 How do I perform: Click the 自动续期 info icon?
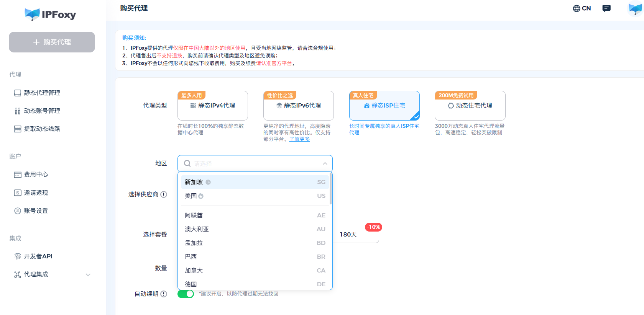(164, 294)
